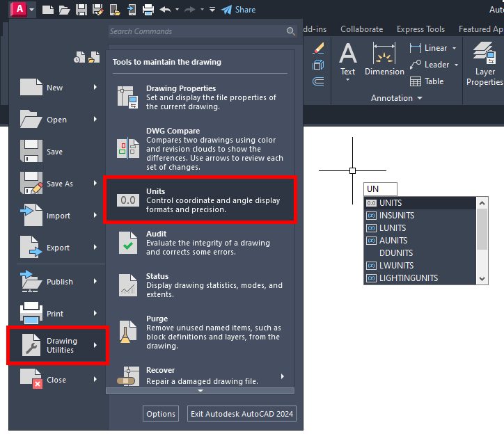Expand the Open submenu arrow

95,119
